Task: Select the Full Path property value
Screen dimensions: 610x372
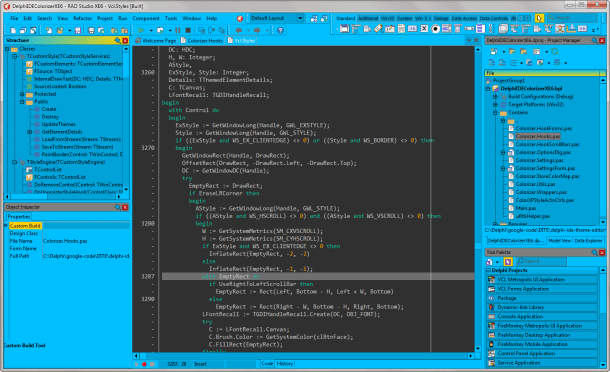Action: coord(86,256)
